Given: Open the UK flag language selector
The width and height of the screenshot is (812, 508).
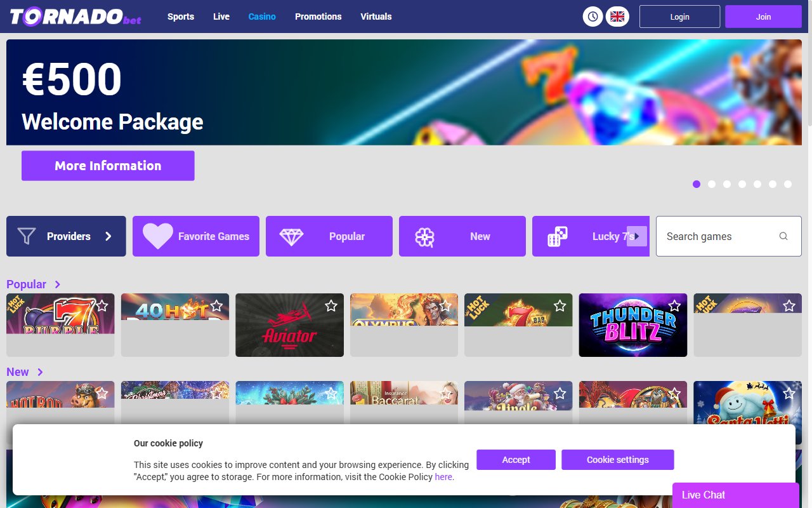Looking at the screenshot, I should point(617,17).
